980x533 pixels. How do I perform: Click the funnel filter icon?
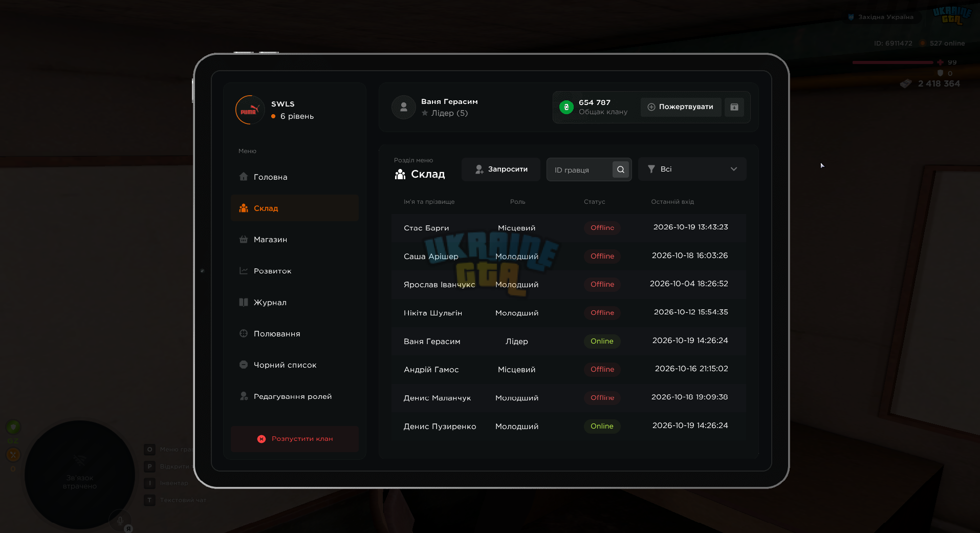coord(651,169)
